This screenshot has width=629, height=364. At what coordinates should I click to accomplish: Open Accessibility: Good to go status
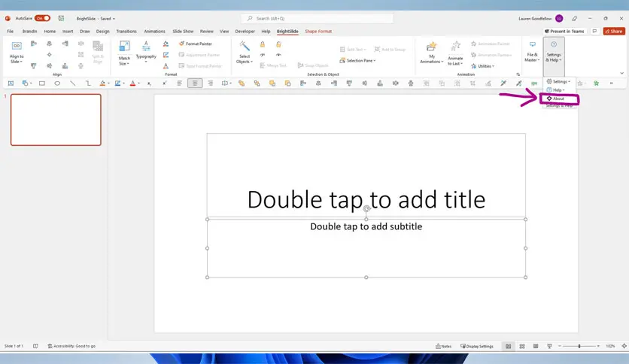click(71, 346)
